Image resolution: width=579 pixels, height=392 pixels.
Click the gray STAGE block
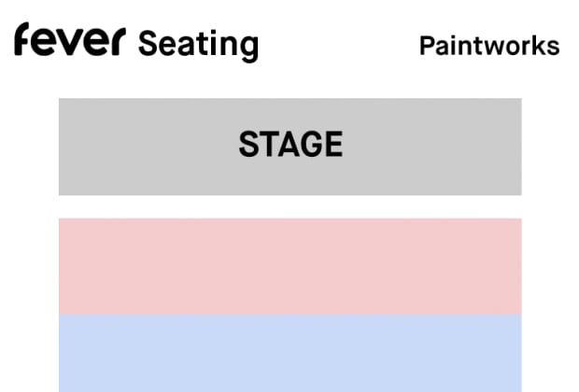tap(290, 147)
